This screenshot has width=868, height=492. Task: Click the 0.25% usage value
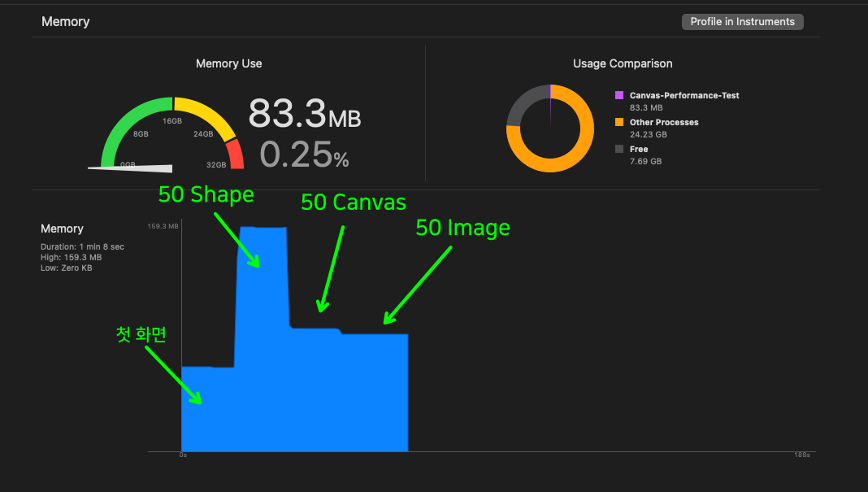click(x=305, y=154)
